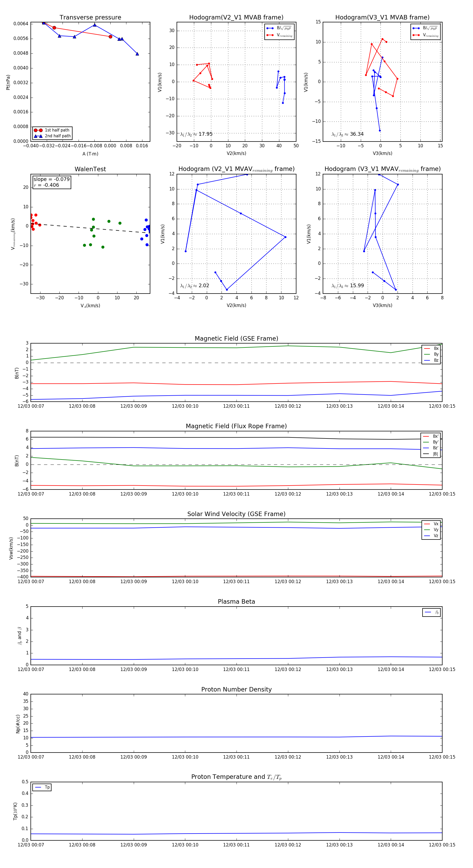Select 'Magnetic Field (GSE Frame)' title
Image resolution: width=473 pixels, height=868 pixels.
point(236,339)
